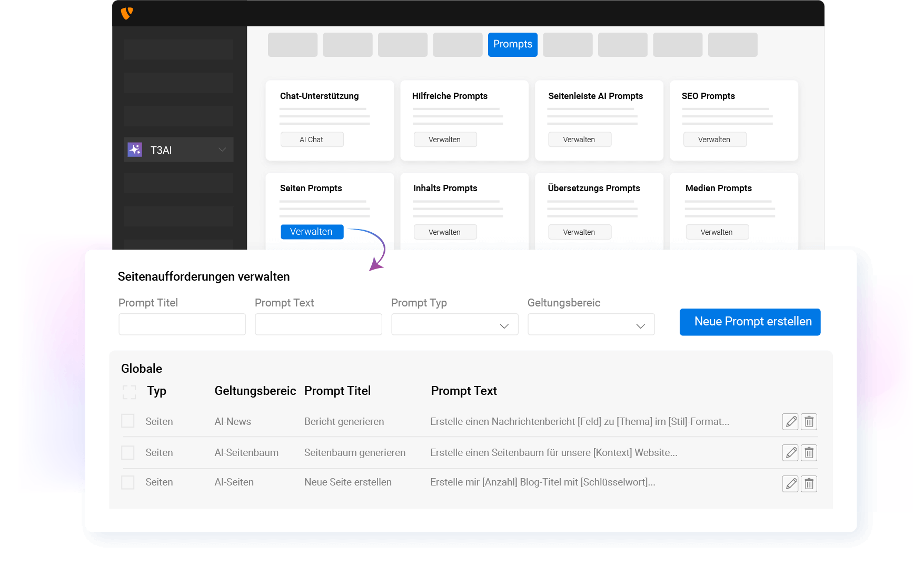This screenshot has width=924, height=565.
Task: Delete the Neue Seite erstellen prompt
Action: pyautogui.click(x=809, y=483)
